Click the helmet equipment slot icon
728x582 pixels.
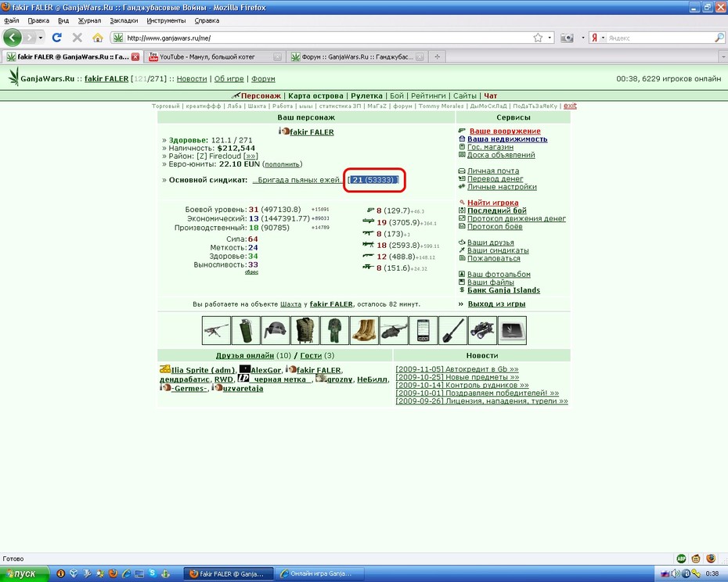pyautogui.click(x=276, y=330)
